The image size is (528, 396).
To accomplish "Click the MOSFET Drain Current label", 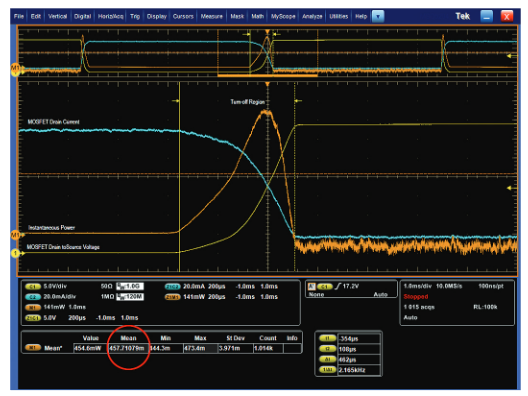I will pyautogui.click(x=54, y=122).
